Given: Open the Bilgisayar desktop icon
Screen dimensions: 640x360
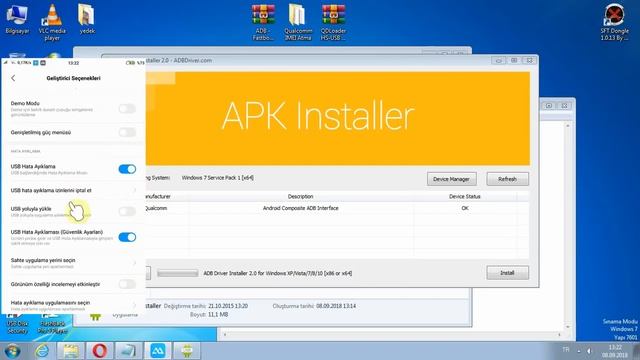Looking at the screenshot, I should pyautogui.click(x=17, y=19).
